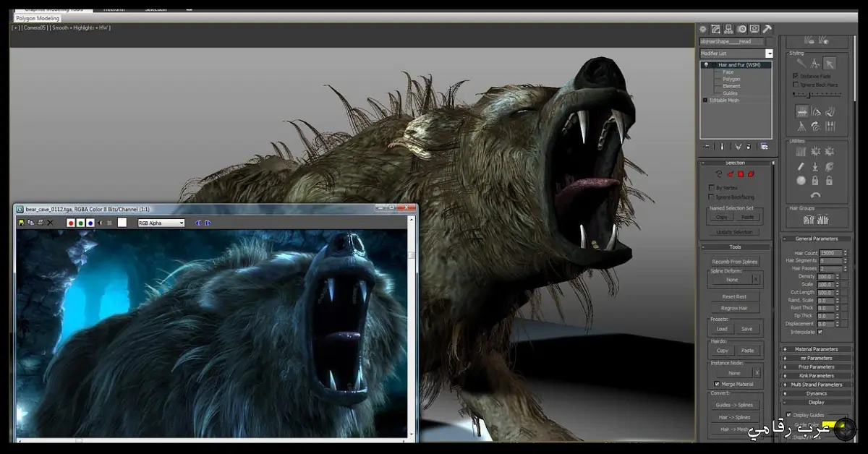This screenshot has height=454, width=868.
Task: Click the Regrow Hair button
Action: tap(734, 308)
